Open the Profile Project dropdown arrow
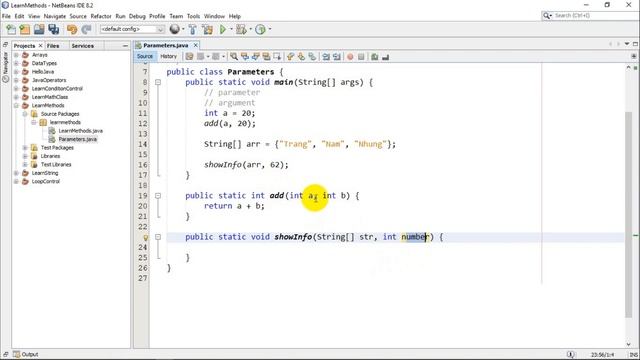This screenshot has height=360, width=640. [269, 29]
